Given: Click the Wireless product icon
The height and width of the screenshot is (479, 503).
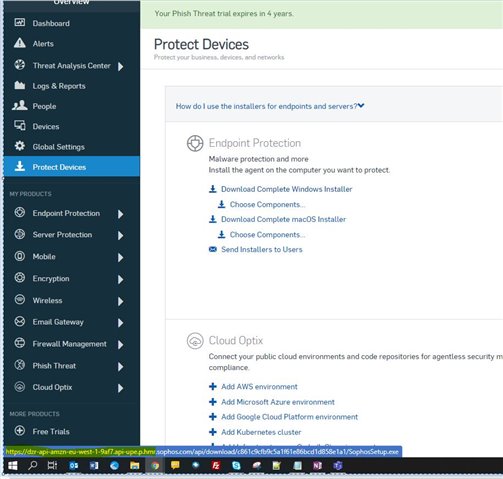Looking at the screenshot, I should (x=20, y=300).
